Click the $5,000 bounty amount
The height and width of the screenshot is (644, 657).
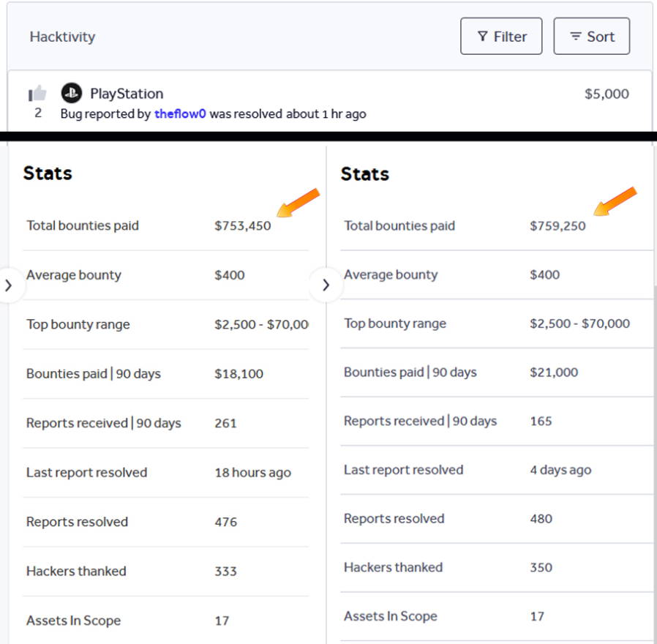pyautogui.click(x=607, y=94)
